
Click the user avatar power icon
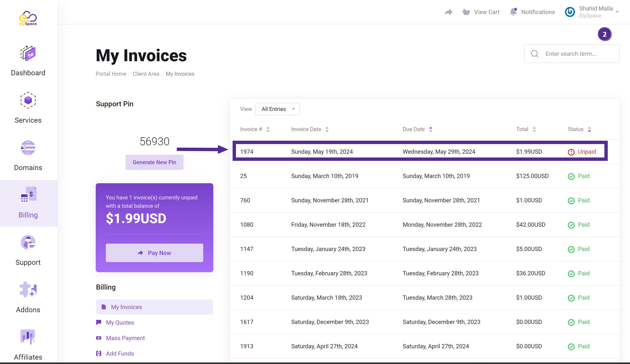coord(570,12)
